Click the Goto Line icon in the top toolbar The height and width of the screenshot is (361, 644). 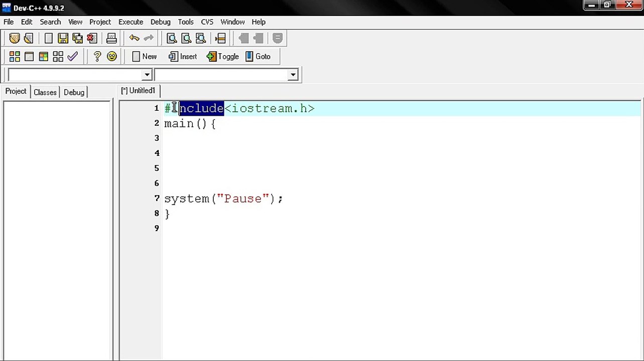pyautogui.click(x=220, y=38)
